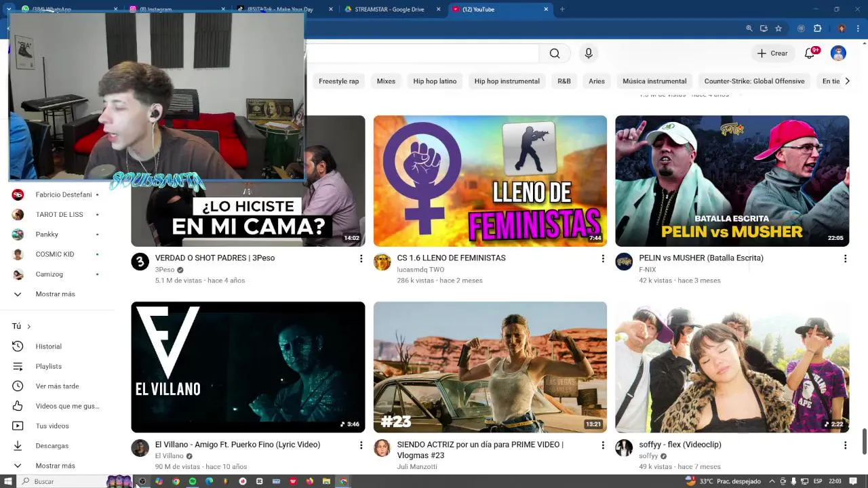This screenshot has width=868, height=488.
Task: Open options menu for El Villano - Amigo
Action: (361, 445)
